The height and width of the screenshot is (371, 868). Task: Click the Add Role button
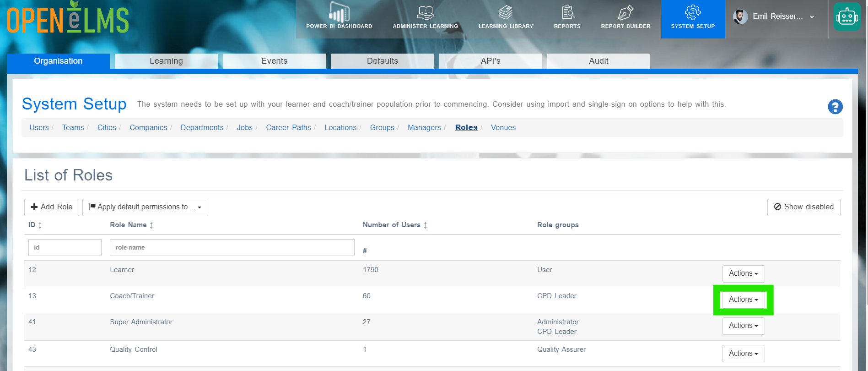[x=52, y=207]
